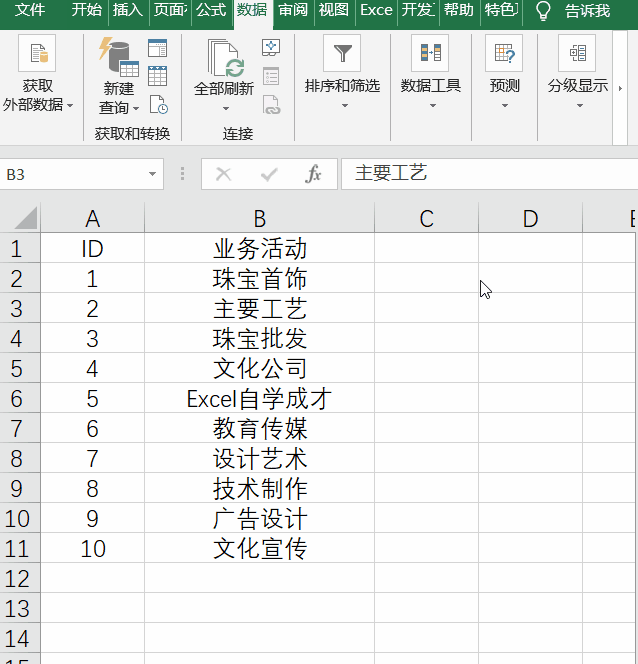
Task: Expand the New Query dropdown arrow
Action: tap(136, 108)
